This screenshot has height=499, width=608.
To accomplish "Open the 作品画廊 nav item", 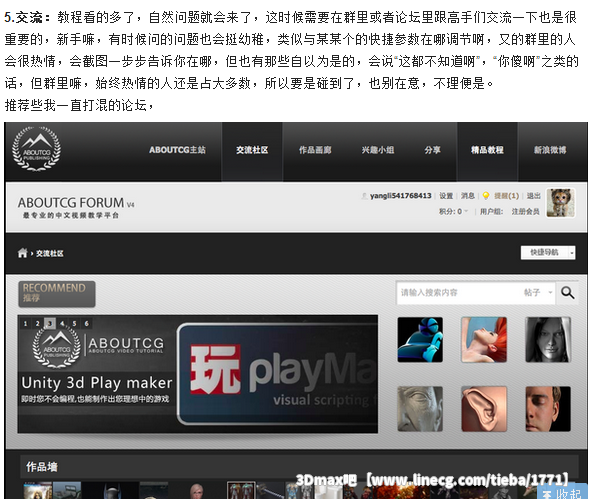I will click(315, 150).
